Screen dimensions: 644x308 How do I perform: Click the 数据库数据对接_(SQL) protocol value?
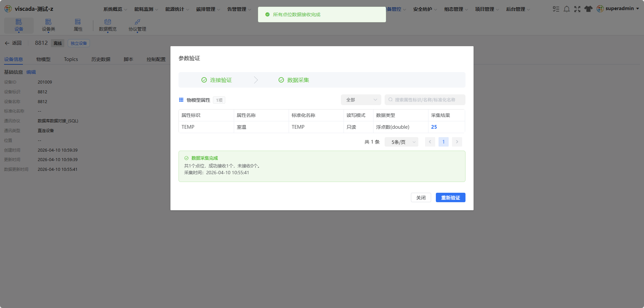click(x=58, y=121)
